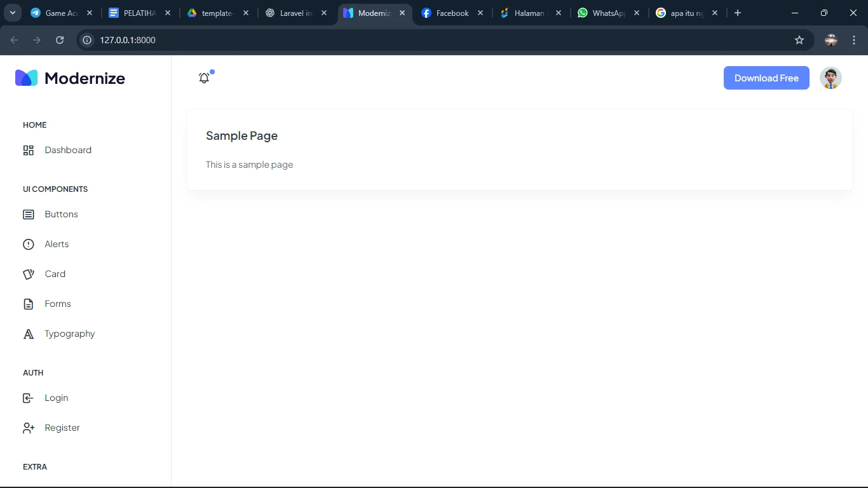
Task: Open the Card icon in sidebar
Action: tap(29, 274)
